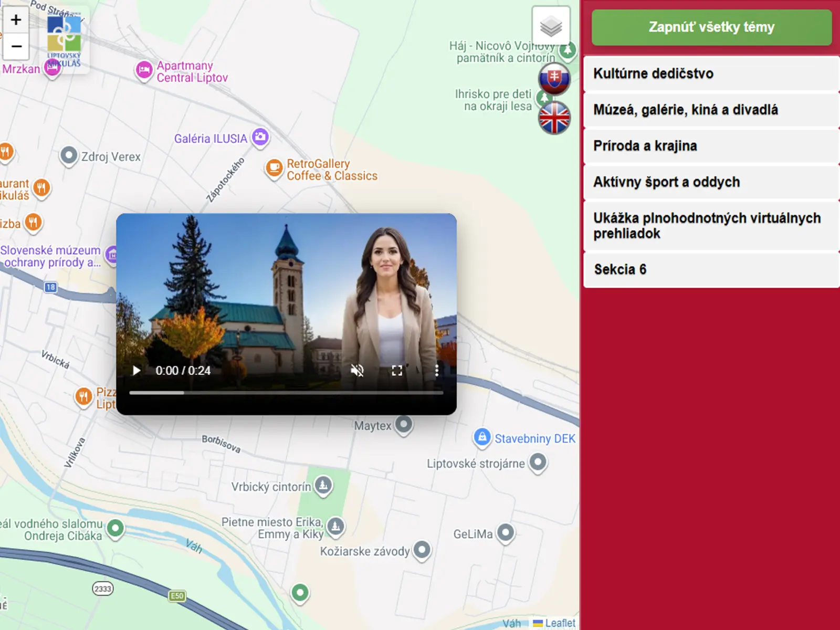Viewport: 840px width, 630px height.
Task: Switch language to Slovak flag
Action: [554, 79]
